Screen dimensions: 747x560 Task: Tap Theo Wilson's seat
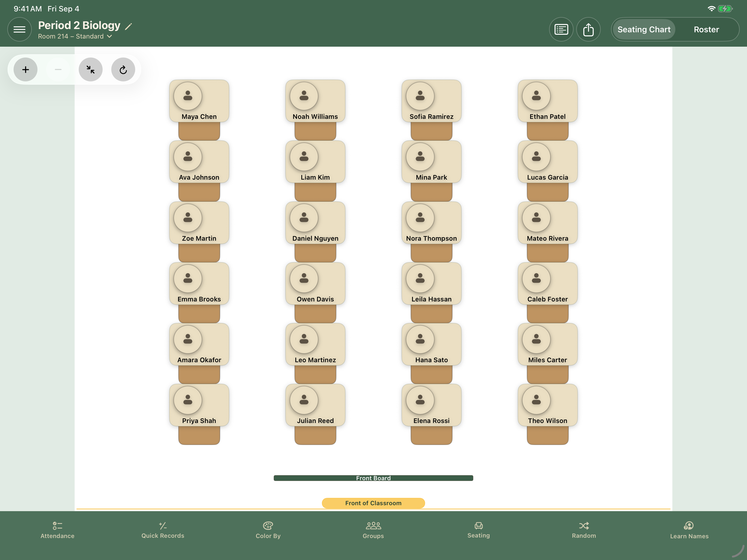tap(548, 405)
